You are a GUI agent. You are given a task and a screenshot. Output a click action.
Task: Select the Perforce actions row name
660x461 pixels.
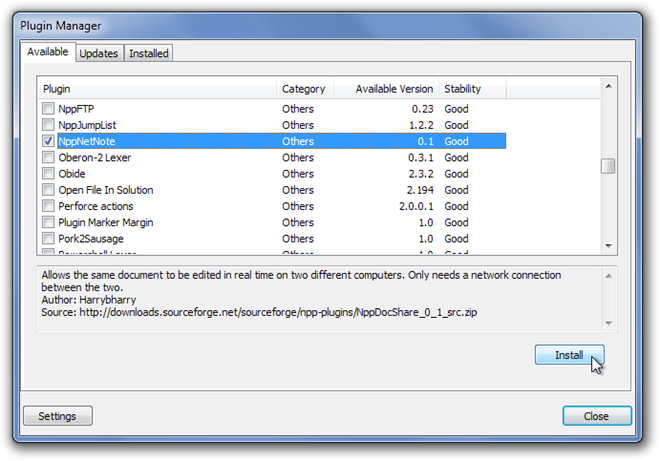point(96,206)
